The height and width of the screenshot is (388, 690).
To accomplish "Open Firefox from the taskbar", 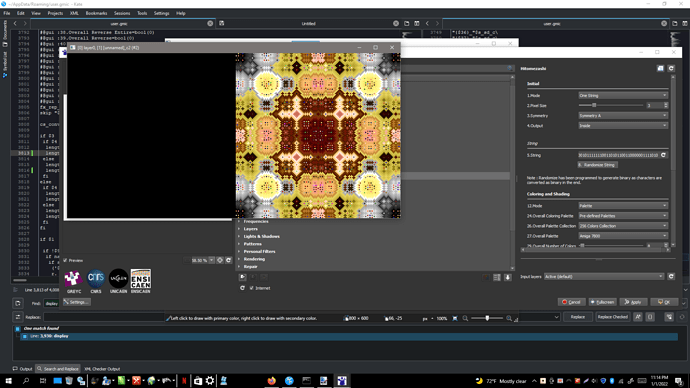I will 272,381.
